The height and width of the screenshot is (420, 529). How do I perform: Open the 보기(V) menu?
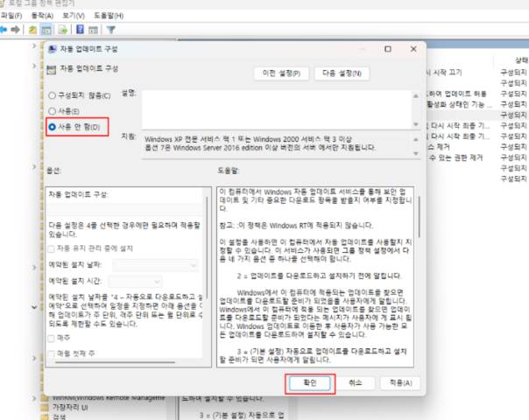74,16
